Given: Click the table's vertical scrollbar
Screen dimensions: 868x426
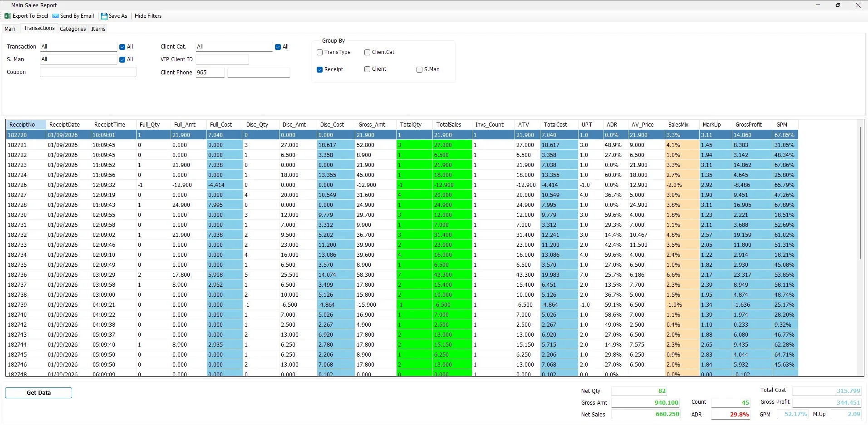Looking at the screenshot, I should 860,193.
